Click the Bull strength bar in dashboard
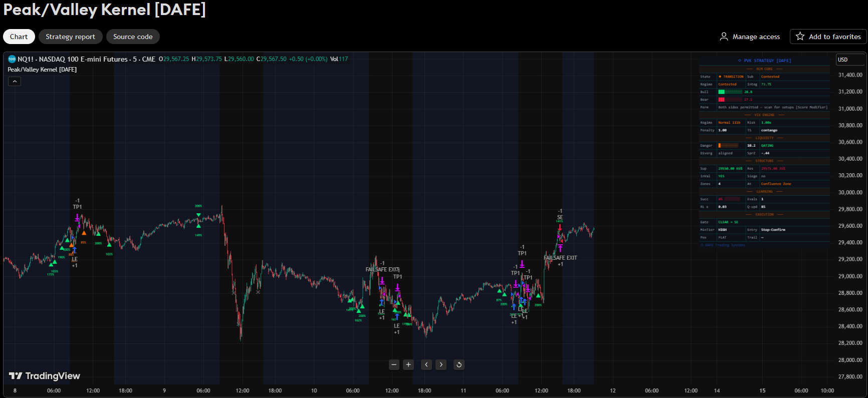The width and height of the screenshot is (868, 398). pos(730,92)
